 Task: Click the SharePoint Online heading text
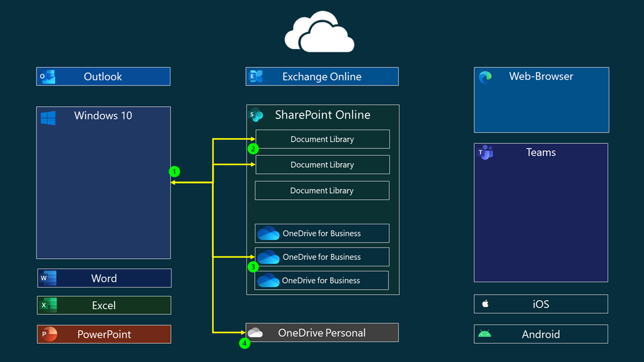323,115
